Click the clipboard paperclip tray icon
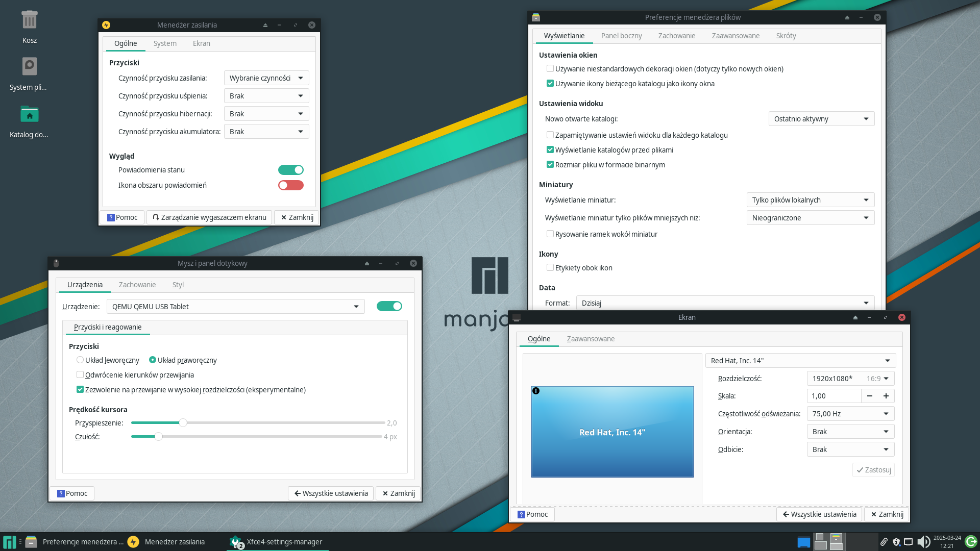This screenshot has height=551, width=980. [884, 542]
